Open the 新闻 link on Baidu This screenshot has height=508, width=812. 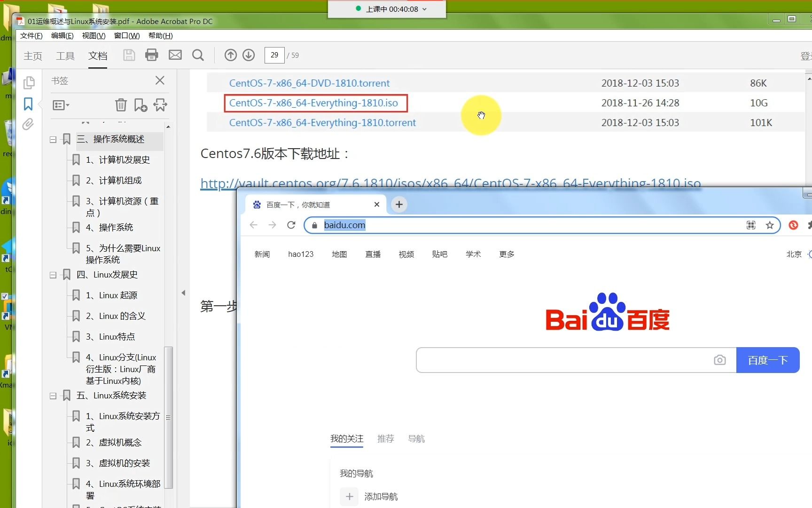[x=262, y=254]
